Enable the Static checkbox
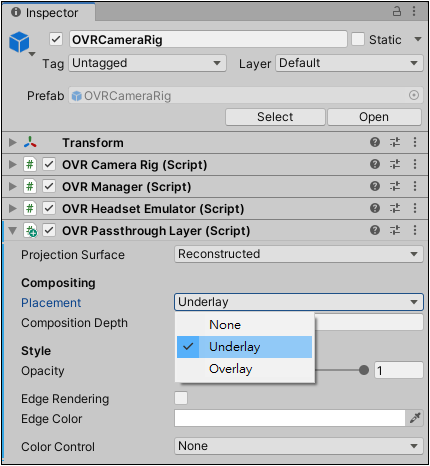 tap(358, 39)
